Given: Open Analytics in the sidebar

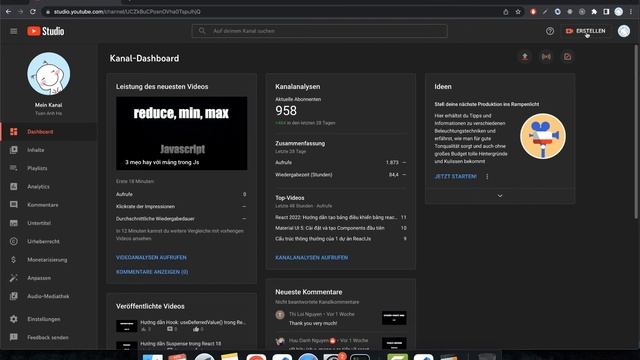Looking at the screenshot, I should (x=49, y=187).
